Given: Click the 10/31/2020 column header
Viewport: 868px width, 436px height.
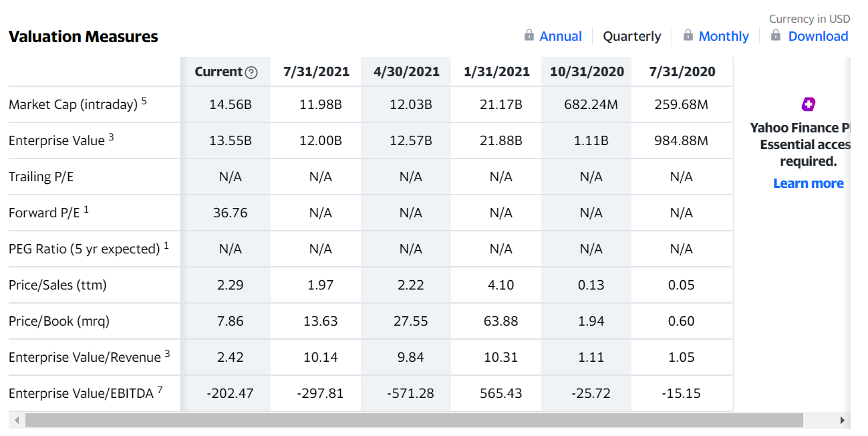Looking at the screenshot, I should [x=587, y=72].
